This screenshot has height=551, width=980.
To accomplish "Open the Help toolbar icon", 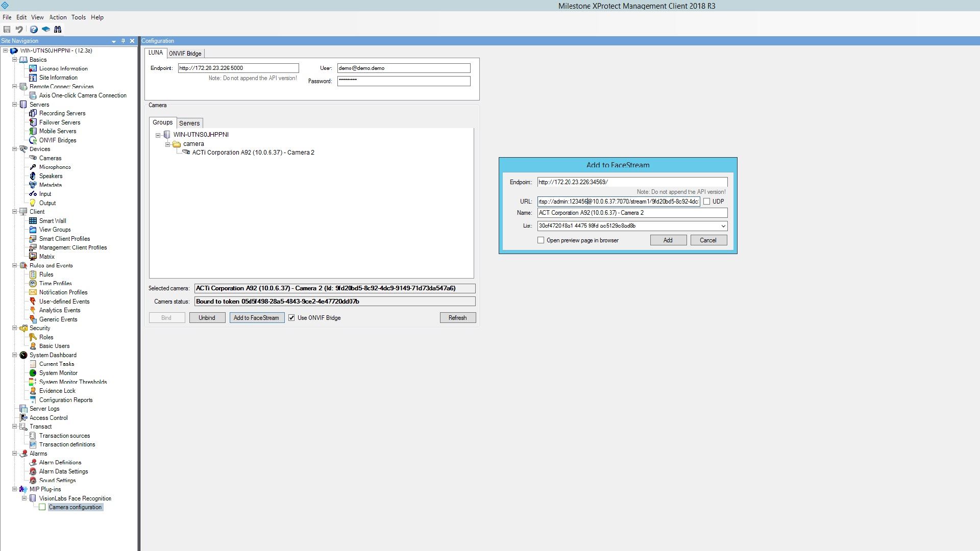I will click(34, 30).
